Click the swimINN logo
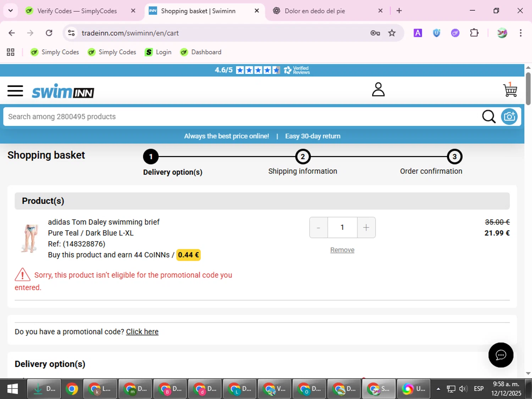The image size is (532, 399). [63, 91]
